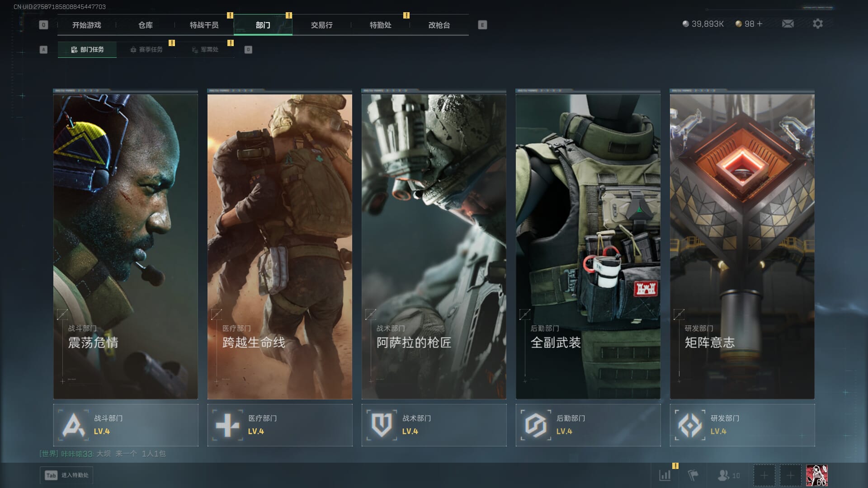
Task: Go to the 开始游戏 tab
Action: tap(86, 25)
